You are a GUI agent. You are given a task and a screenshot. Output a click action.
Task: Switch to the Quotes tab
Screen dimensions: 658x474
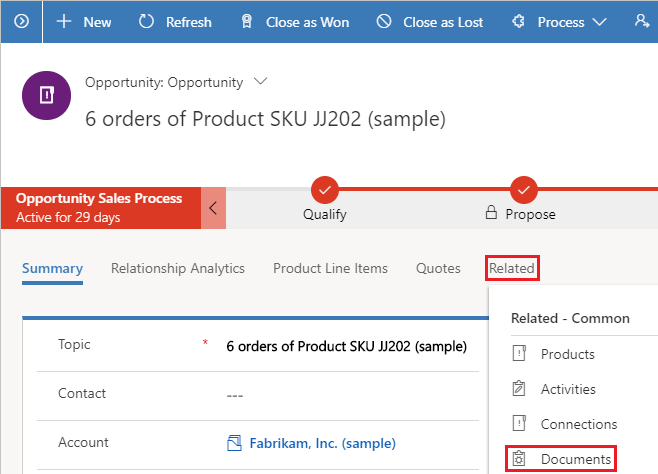click(x=438, y=268)
